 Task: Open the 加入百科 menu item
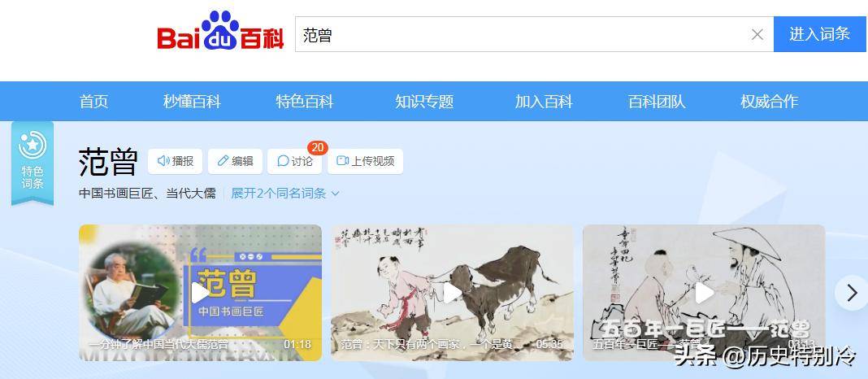tap(544, 102)
